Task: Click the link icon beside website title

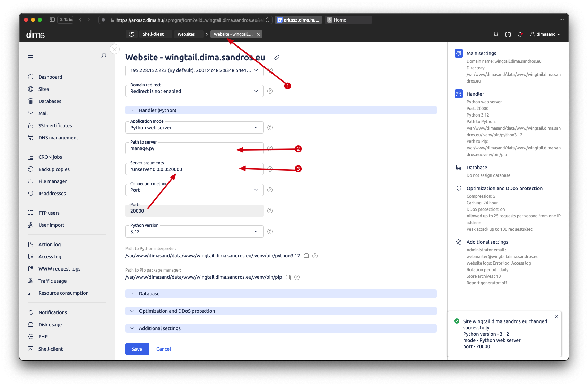Action: point(277,58)
